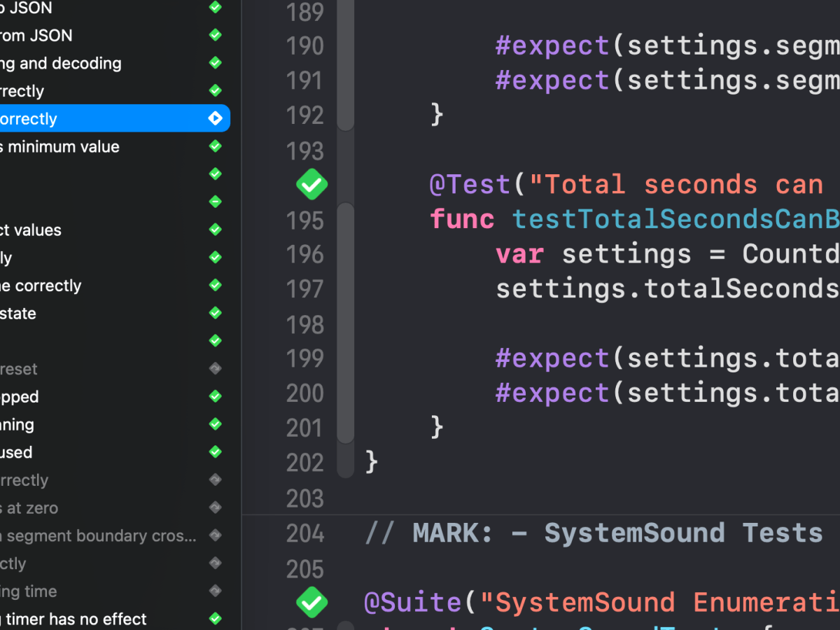Click gray diamond icon beside the reset test
840x630 pixels.
(x=215, y=368)
